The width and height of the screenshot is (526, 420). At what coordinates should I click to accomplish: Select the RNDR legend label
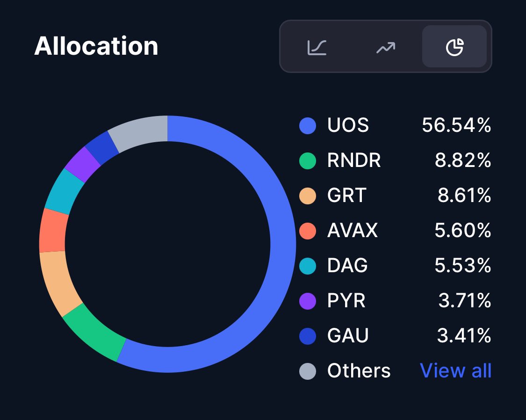point(354,160)
